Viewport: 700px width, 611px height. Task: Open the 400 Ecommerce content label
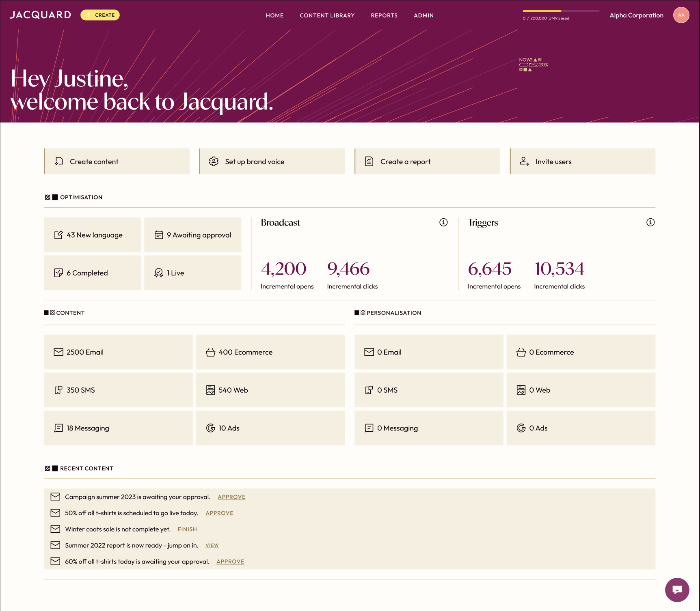coord(246,352)
